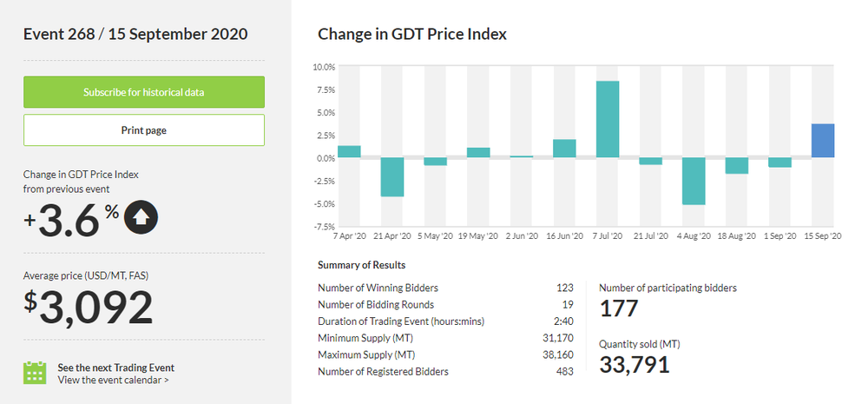This screenshot has height=404, width=868.
Task: Click the green calendar icon
Action: tap(34, 373)
